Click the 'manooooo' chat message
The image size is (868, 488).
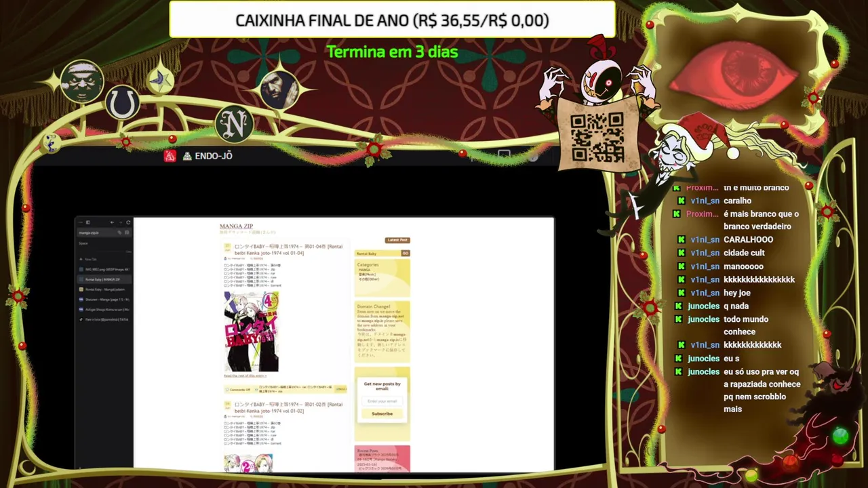(743, 266)
